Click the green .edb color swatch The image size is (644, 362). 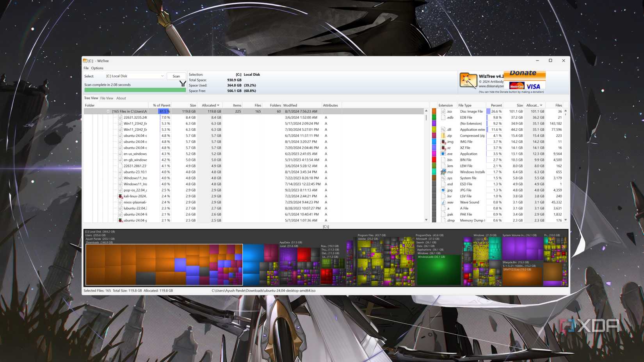pos(434,117)
